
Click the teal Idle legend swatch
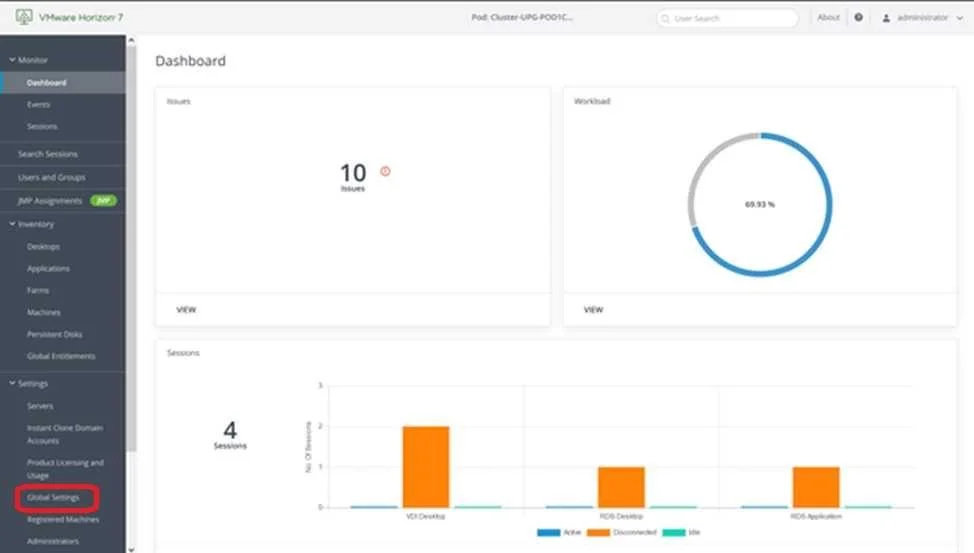(674, 532)
